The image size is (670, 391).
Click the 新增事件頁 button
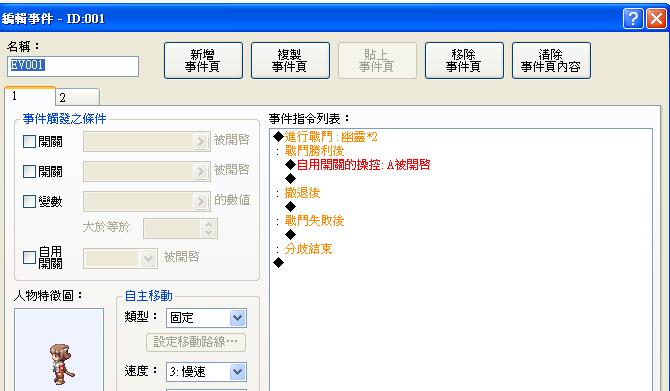[x=203, y=61]
